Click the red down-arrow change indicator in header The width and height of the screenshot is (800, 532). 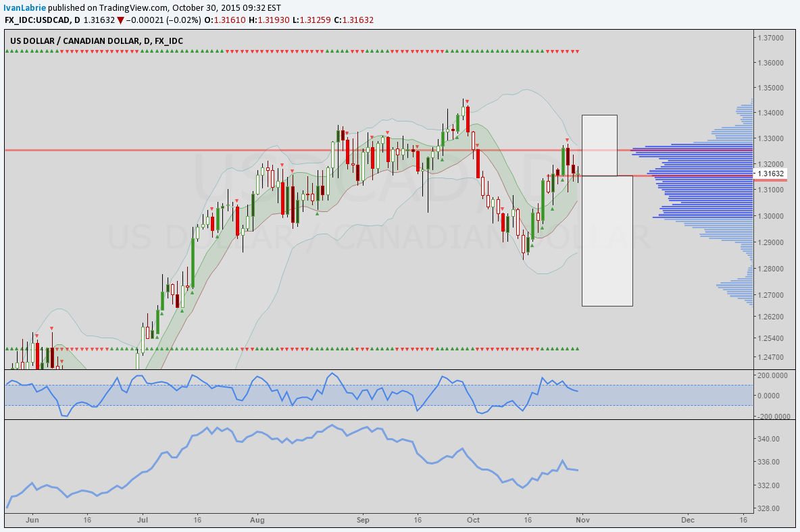pyautogui.click(x=120, y=20)
